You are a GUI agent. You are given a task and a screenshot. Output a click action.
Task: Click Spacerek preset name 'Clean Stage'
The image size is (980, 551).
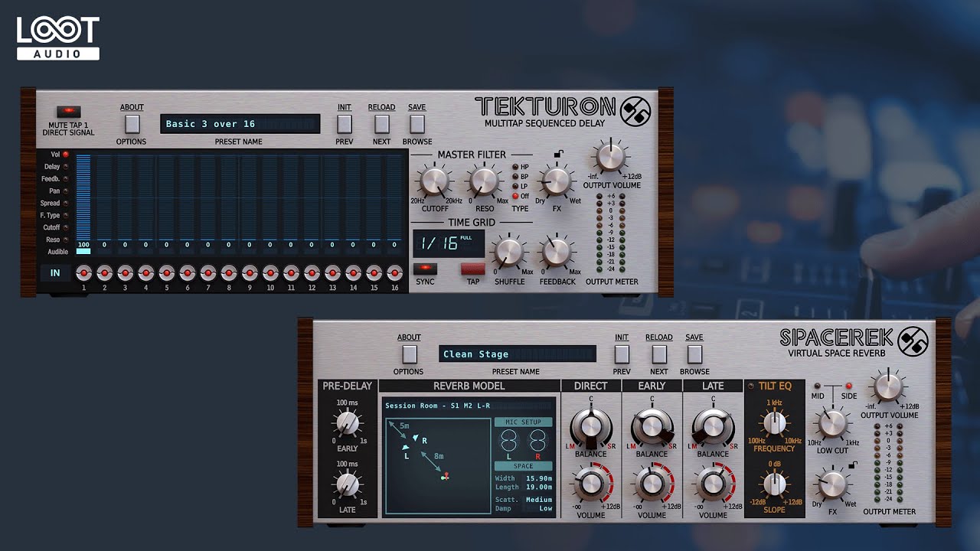(x=518, y=354)
